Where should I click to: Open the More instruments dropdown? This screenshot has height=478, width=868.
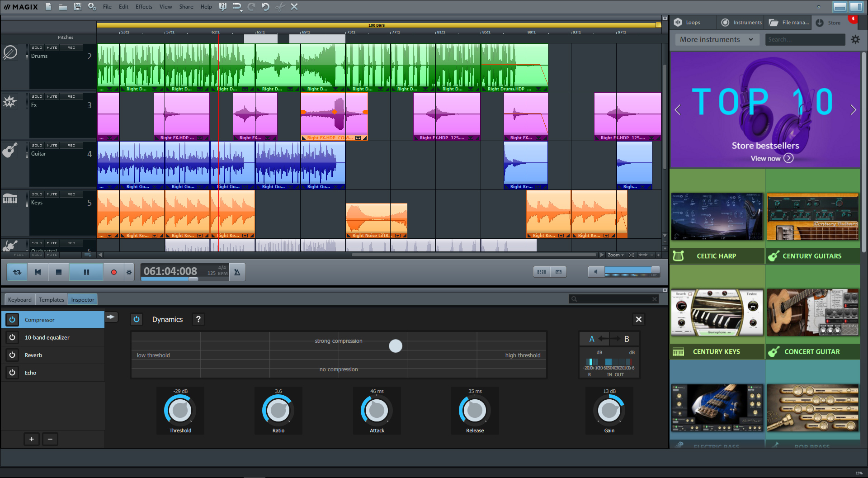click(717, 39)
